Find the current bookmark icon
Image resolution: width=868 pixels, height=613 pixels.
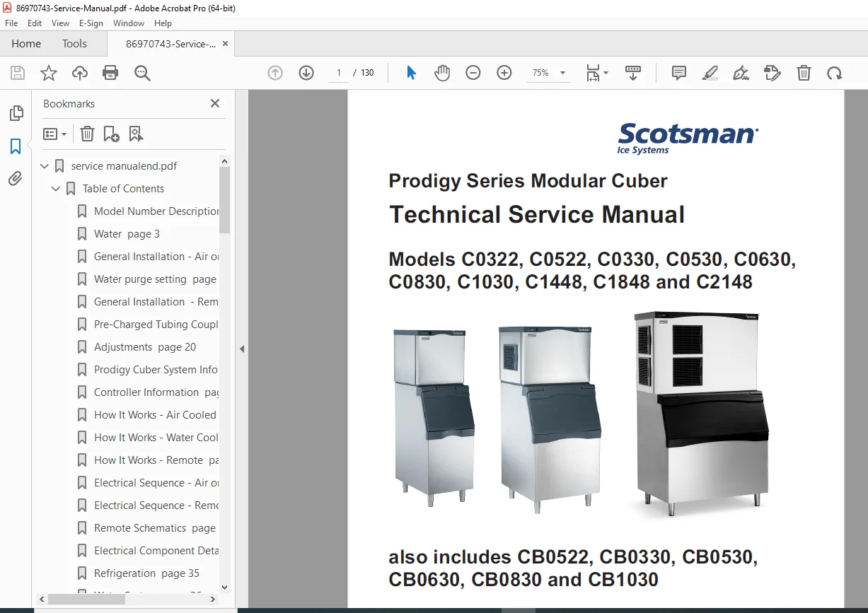(x=136, y=134)
